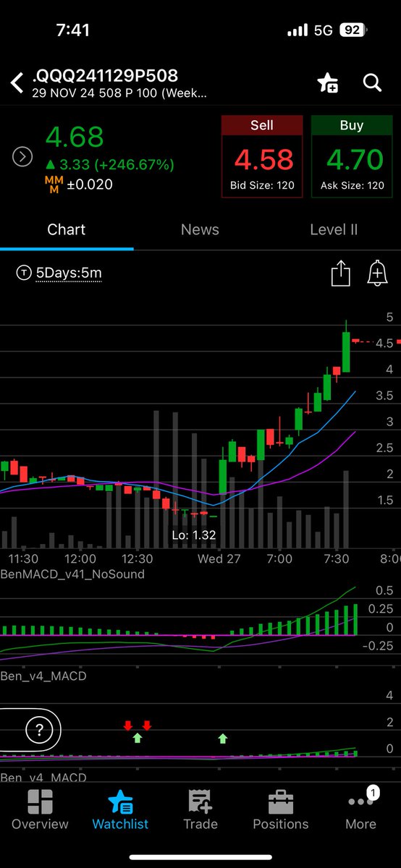401x868 pixels.
Task: Add symbol to watchlist with star icon
Action: pos(328,82)
